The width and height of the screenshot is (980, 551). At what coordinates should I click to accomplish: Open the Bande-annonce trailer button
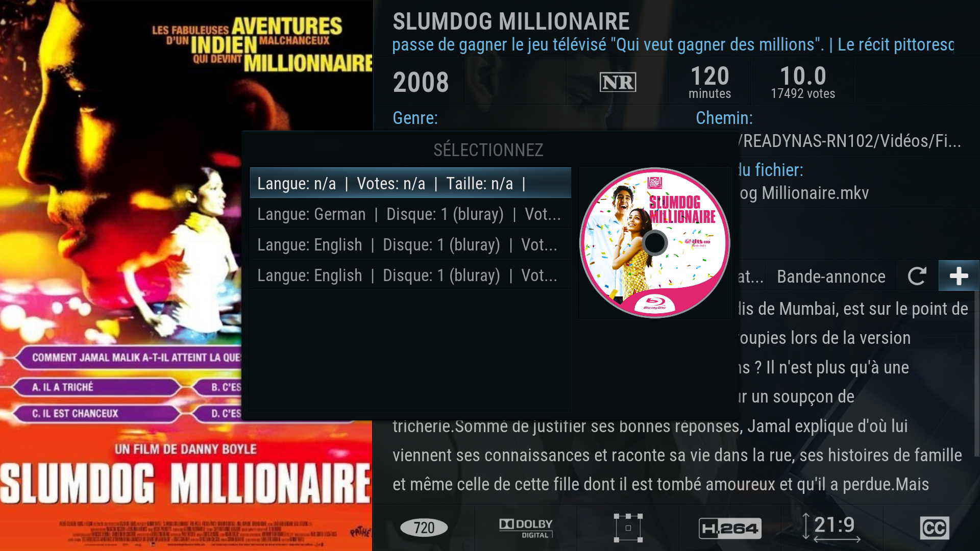831,276
